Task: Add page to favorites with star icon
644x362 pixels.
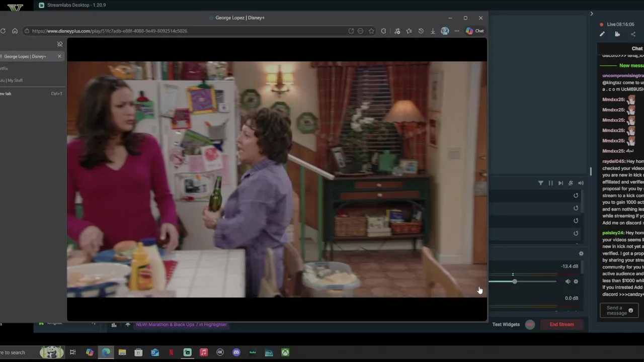Action: pos(371,31)
